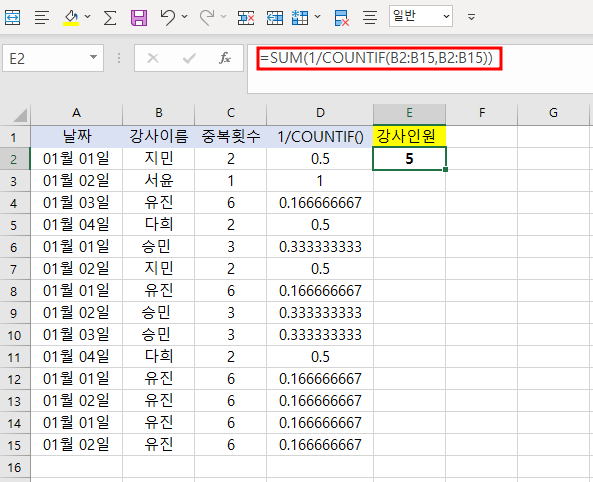Click the 1/COUNTIF() header cell
The height and width of the screenshot is (482, 593).
320,137
